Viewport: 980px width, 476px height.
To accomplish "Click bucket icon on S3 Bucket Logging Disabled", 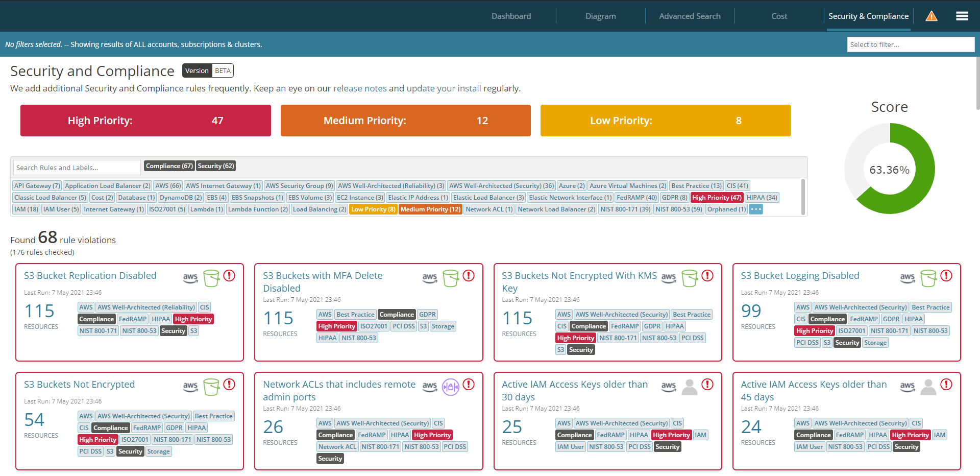I will coord(928,278).
